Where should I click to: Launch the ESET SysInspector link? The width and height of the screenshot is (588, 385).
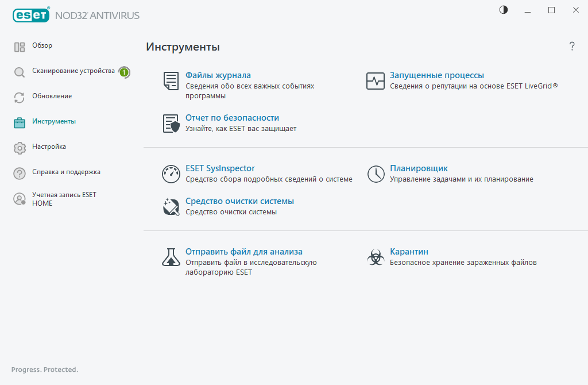click(220, 168)
